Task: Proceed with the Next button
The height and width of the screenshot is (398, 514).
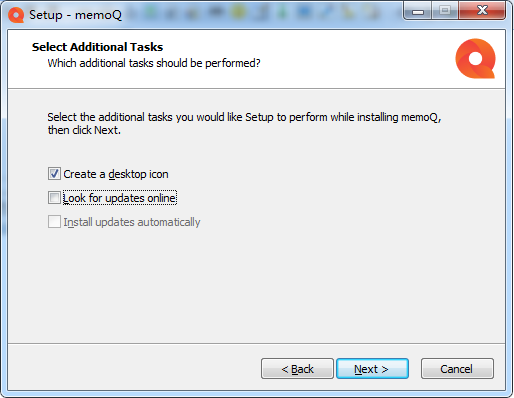Action: pos(372,369)
